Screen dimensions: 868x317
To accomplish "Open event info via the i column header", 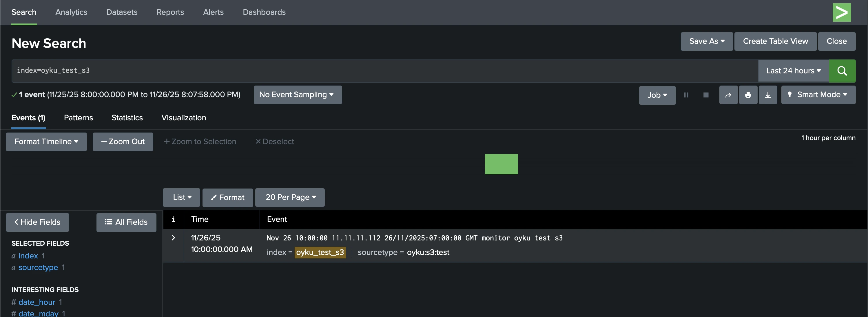I will 174,219.
